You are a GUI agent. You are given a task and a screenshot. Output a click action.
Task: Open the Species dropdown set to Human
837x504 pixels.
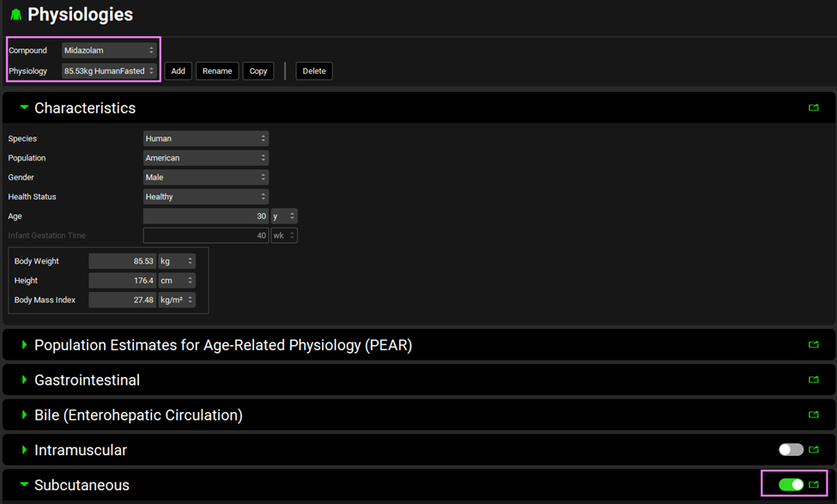[205, 138]
